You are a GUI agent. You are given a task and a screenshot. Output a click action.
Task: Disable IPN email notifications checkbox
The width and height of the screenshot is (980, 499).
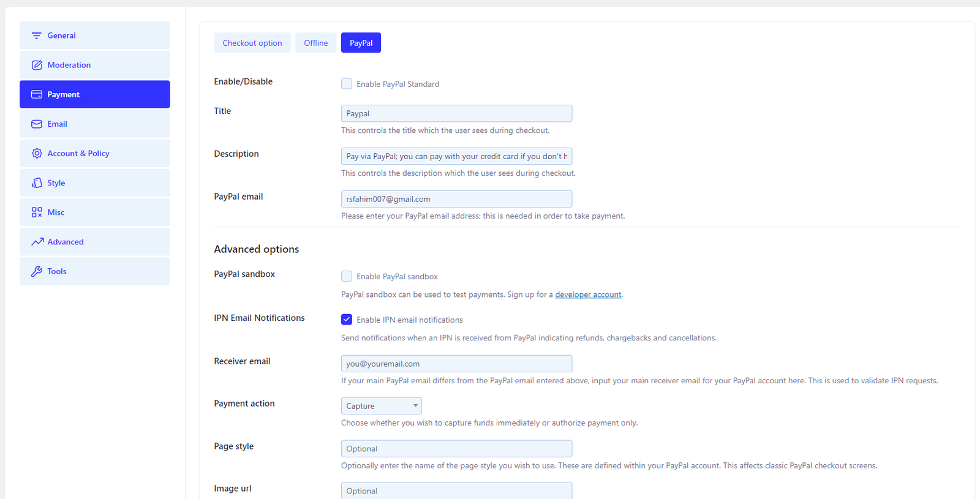click(x=347, y=320)
